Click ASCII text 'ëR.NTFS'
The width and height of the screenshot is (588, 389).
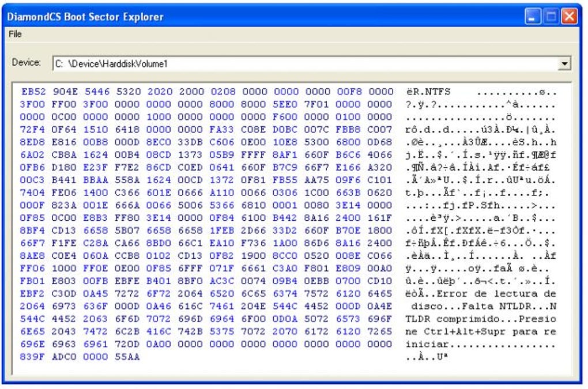[428, 92]
